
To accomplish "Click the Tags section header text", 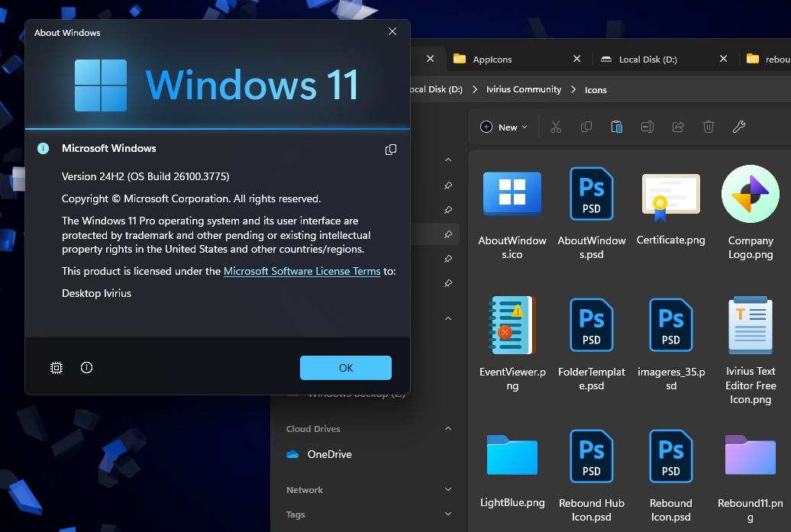I will [295, 514].
